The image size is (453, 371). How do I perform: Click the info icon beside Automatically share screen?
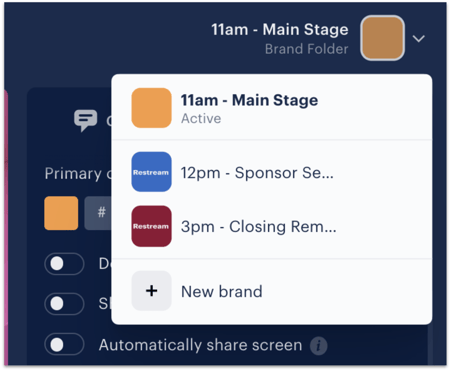(318, 346)
